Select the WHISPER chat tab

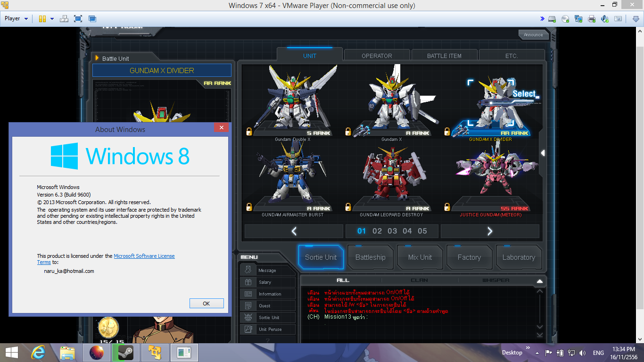coord(495,280)
